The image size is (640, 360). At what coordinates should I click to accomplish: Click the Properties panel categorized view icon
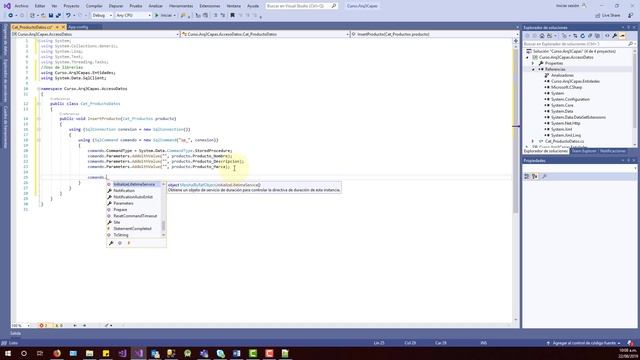(527, 176)
